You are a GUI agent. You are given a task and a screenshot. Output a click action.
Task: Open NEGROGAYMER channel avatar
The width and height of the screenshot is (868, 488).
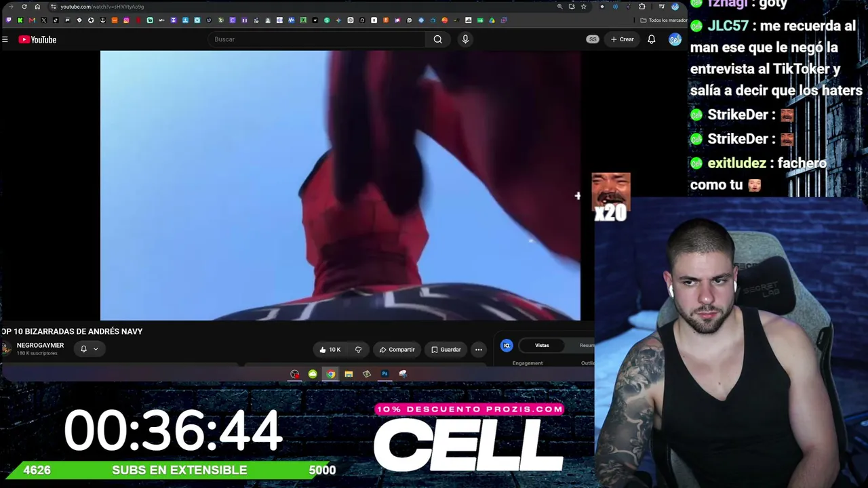click(x=7, y=349)
